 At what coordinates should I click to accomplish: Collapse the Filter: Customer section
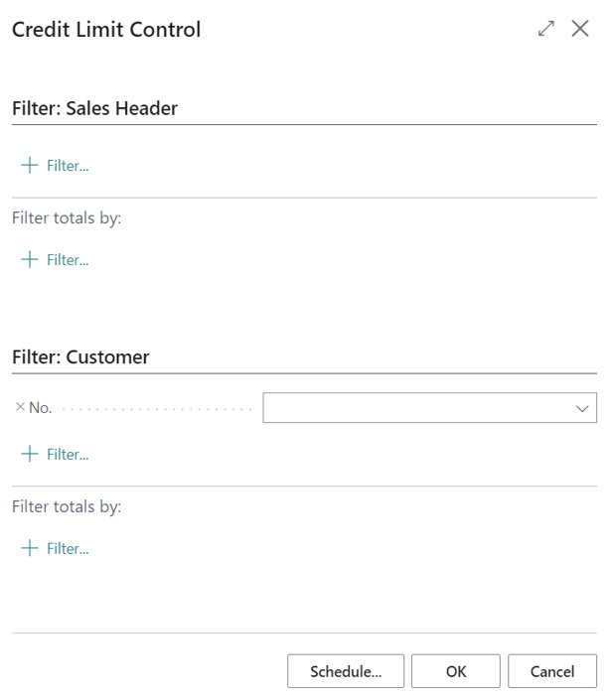point(80,357)
